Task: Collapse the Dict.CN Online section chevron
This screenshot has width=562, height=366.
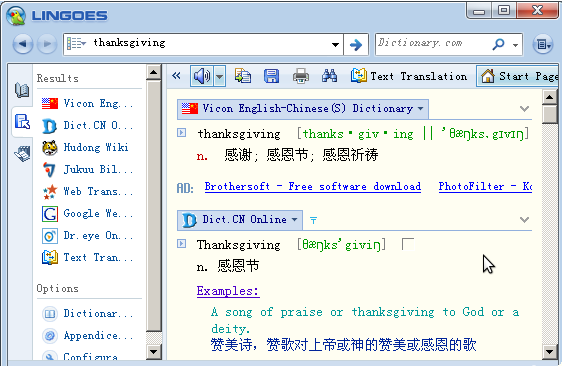Action: [x=524, y=220]
